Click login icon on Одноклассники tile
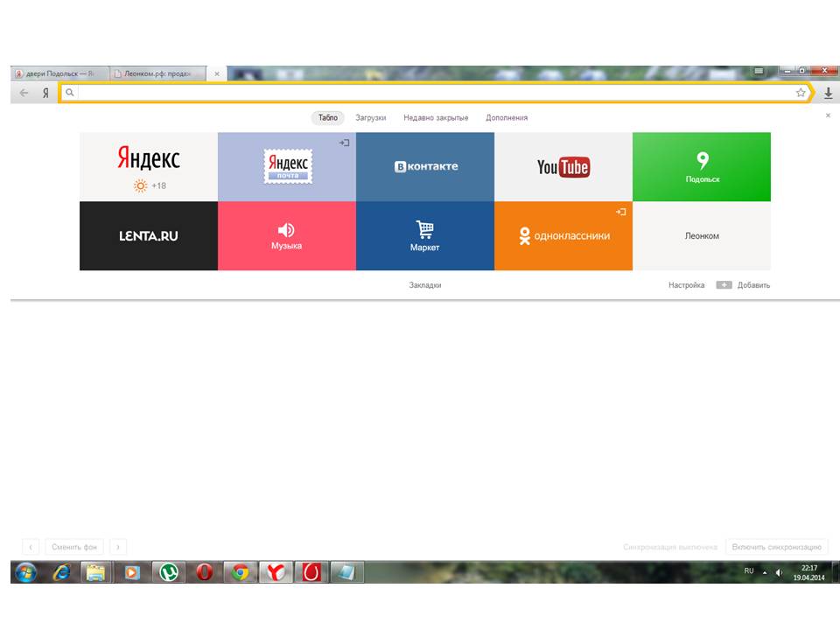This screenshot has width=840, height=630. click(x=621, y=212)
